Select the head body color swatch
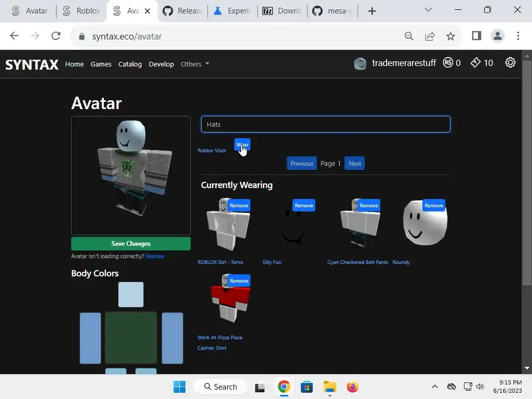The width and height of the screenshot is (532, 399). point(131,295)
